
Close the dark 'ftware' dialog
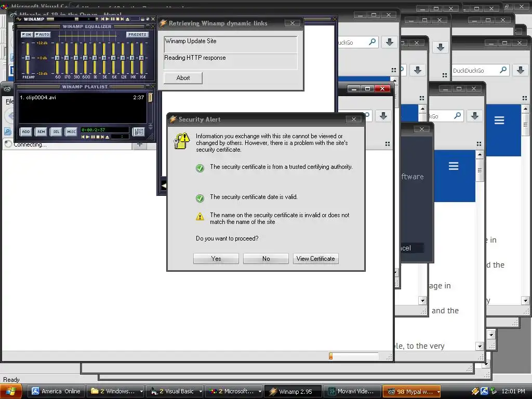click(422, 129)
